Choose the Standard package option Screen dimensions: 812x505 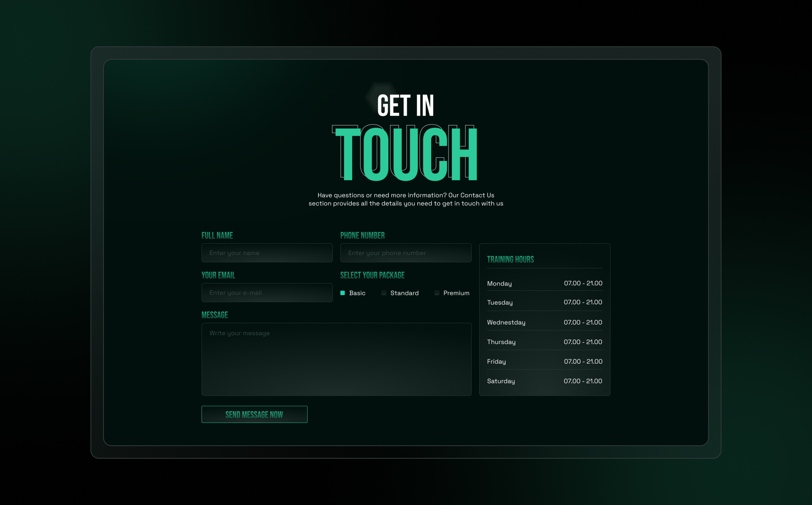[x=384, y=293]
